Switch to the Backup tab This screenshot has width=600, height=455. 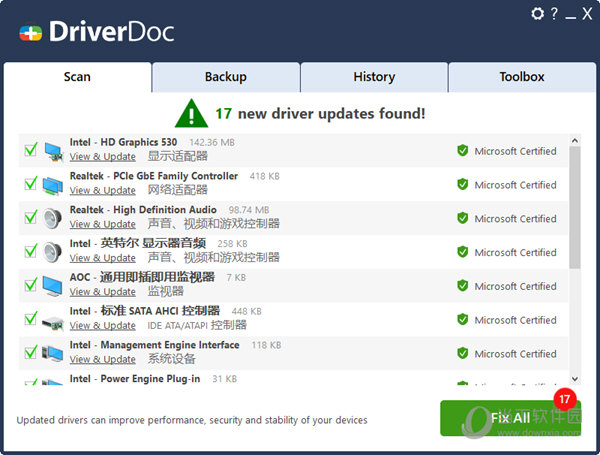point(226,77)
